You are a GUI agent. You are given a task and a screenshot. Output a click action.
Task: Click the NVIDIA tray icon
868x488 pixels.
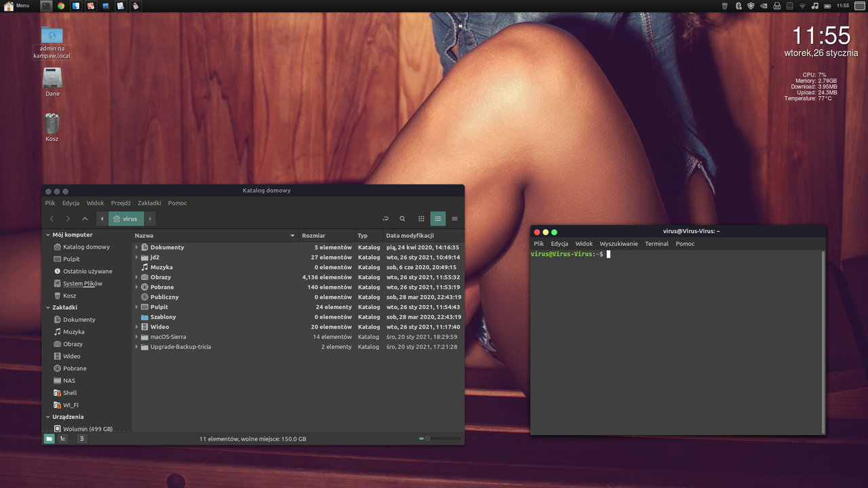[764, 6]
